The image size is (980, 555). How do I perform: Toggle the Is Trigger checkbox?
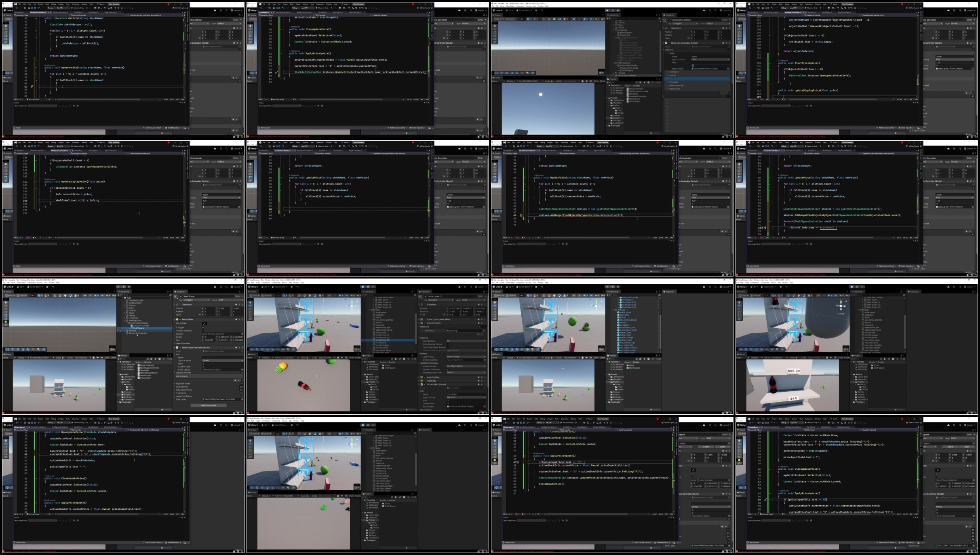[x=203, y=327]
